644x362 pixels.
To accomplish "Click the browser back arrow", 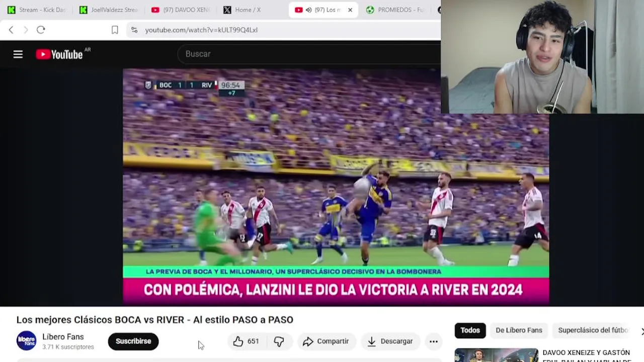I will (x=11, y=30).
